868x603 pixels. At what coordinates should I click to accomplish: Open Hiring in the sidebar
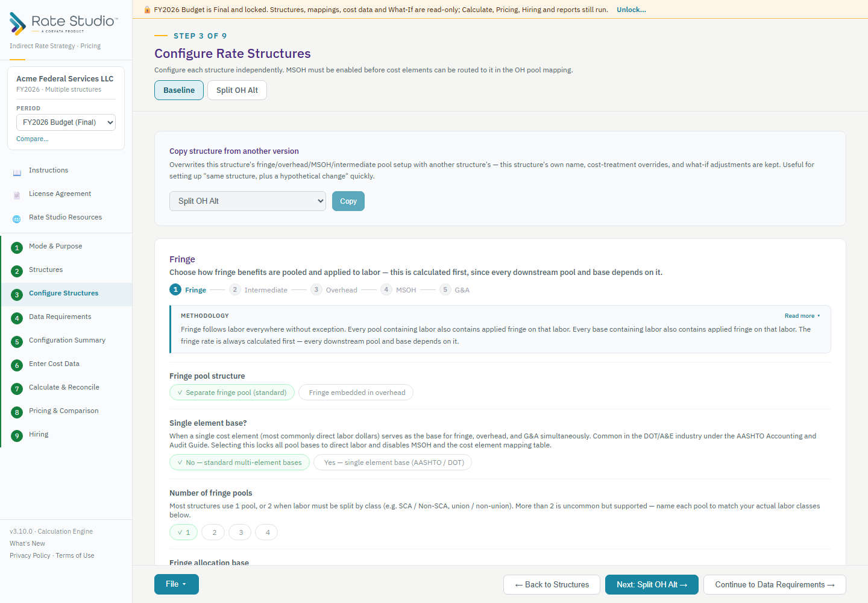(x=66, y=435)
